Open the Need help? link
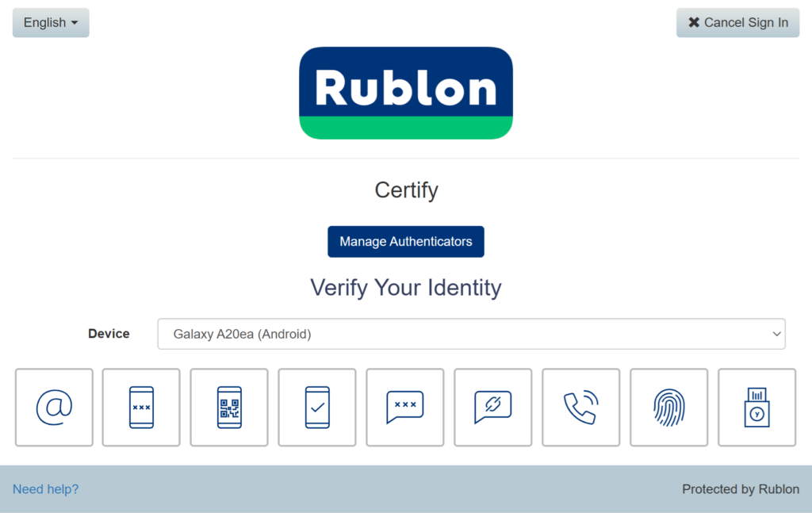812x513 pixels. [x=46, y=489]
